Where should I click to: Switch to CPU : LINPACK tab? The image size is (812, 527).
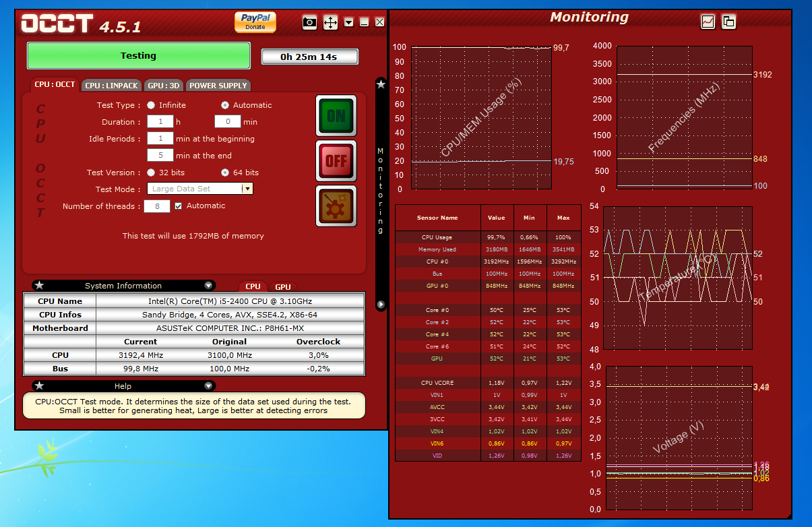point(112,86)
